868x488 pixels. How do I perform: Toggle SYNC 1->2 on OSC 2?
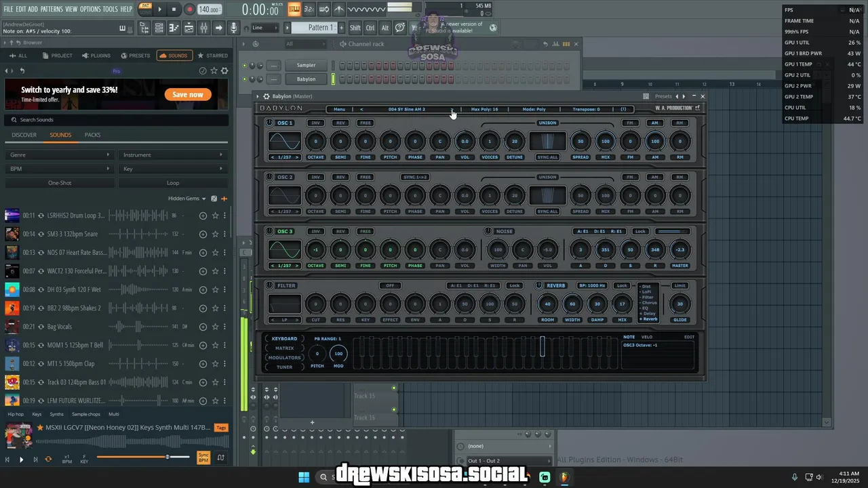click(x=415, y=177)
